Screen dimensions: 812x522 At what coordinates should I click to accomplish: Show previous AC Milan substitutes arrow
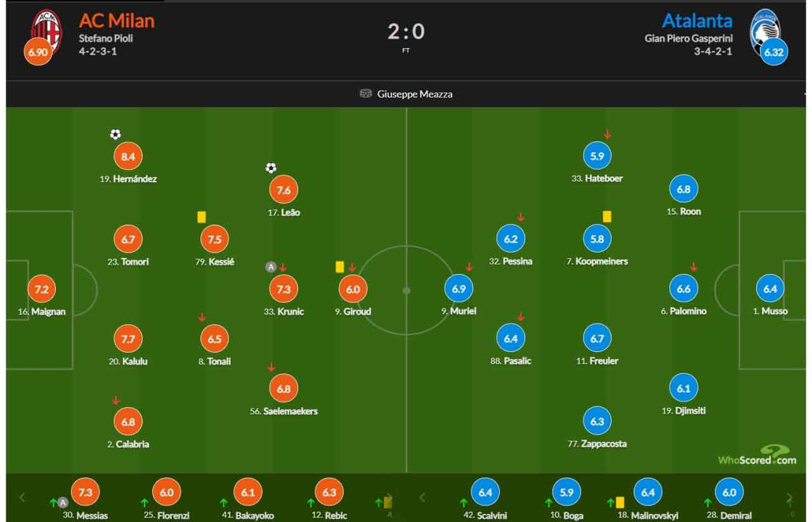click(x=22, y=497)
